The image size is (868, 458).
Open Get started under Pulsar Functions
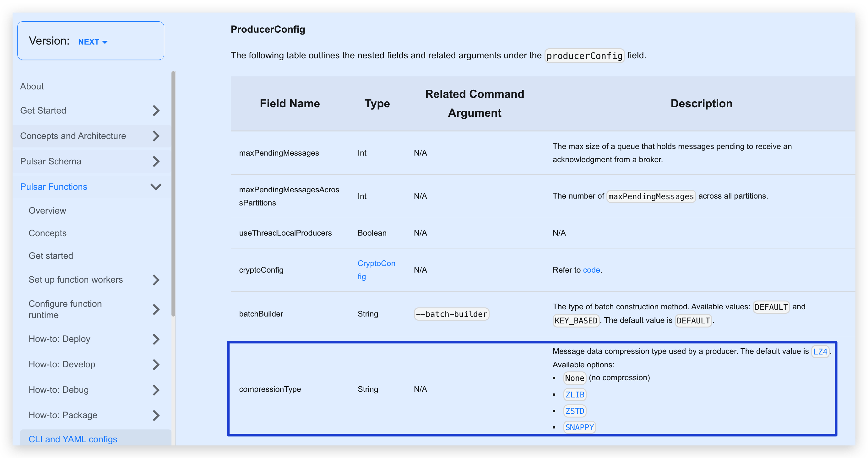(51, 256)
